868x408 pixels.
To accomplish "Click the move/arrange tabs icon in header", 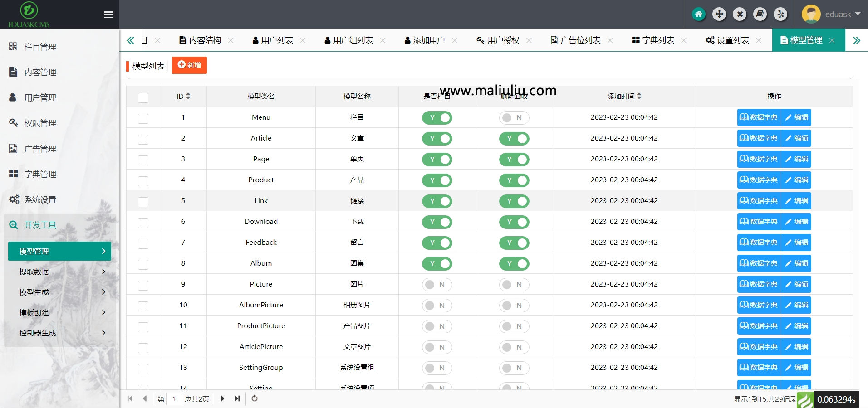I will (719, 14).
